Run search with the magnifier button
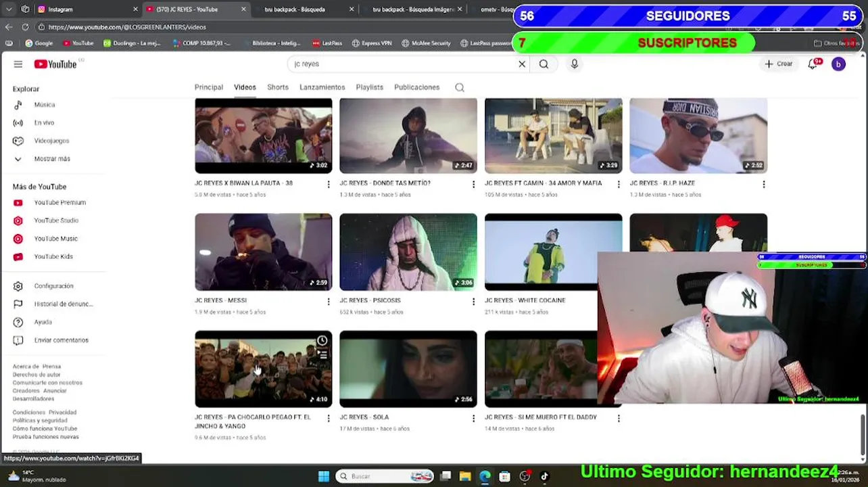Viewport: 868px width, 487px height. click(x=544, y=64)
